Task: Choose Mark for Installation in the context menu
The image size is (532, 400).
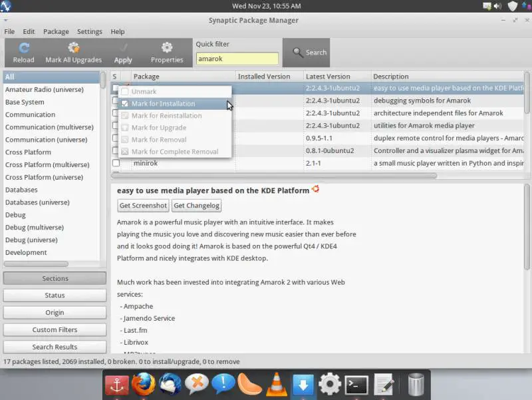Action: coord(175,104)
